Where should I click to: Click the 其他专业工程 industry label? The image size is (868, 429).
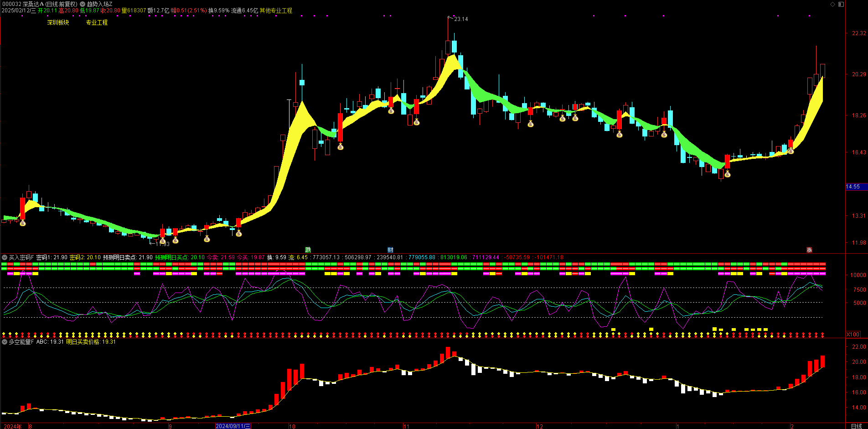click(276, 10)
